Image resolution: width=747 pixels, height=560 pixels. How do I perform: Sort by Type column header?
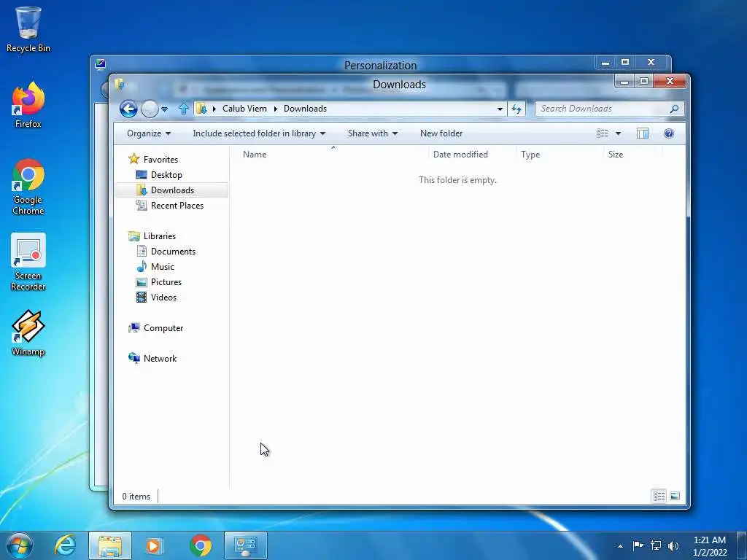point(530,155)
